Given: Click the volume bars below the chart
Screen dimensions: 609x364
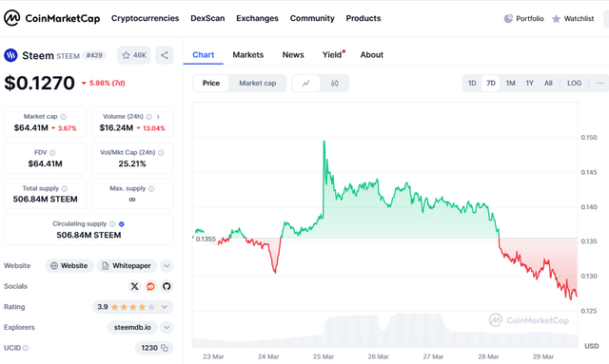Looking at the screenshot, I should (384, 331).
